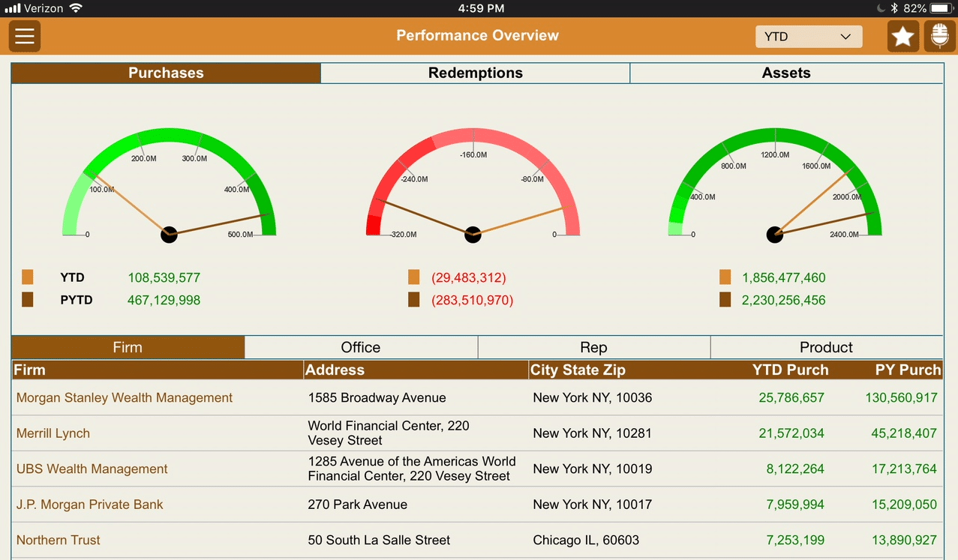Click the New York NY, 10281 cell
Screen dimensions: 958x560
click(x=592, y=433)
